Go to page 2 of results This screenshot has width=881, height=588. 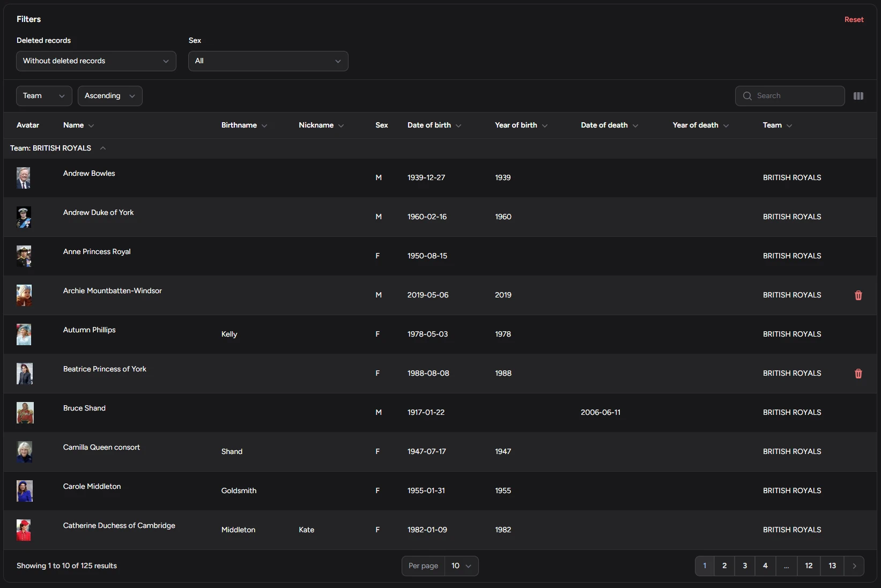pyautogui.click(x=724, y=566)
